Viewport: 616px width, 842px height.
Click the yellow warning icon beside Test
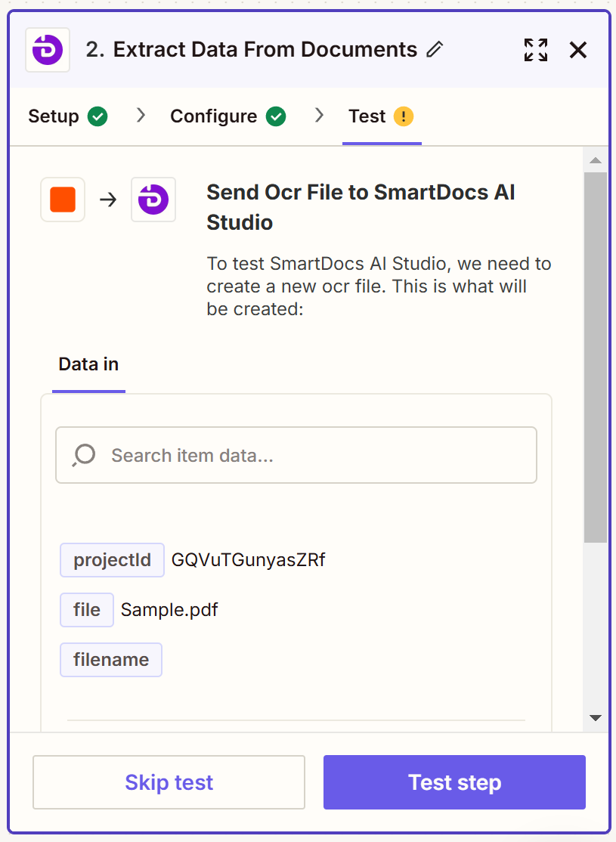click(x=404, y=116)
